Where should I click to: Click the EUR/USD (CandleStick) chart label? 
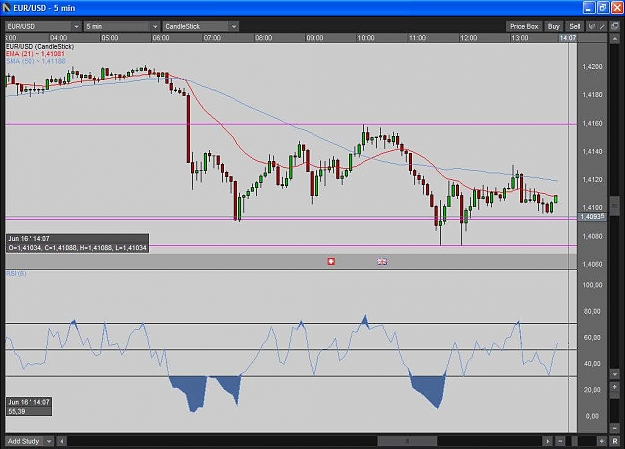tap(40, 46)
